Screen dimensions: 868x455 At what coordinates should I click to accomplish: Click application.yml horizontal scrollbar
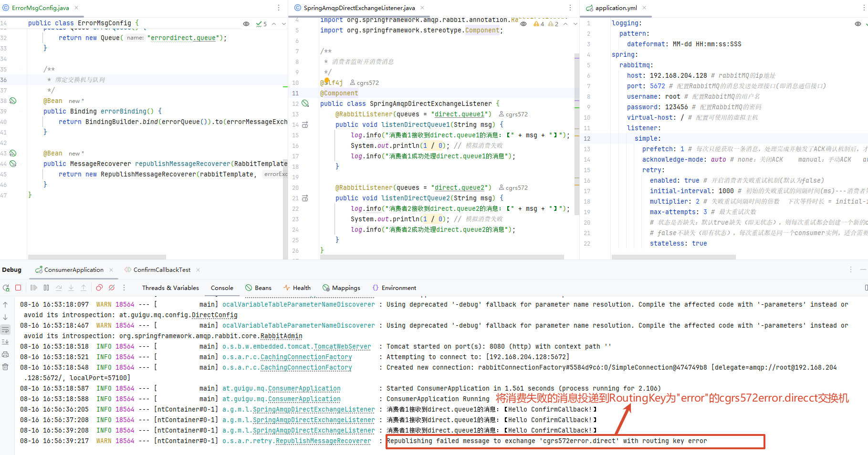coord(673,257)
